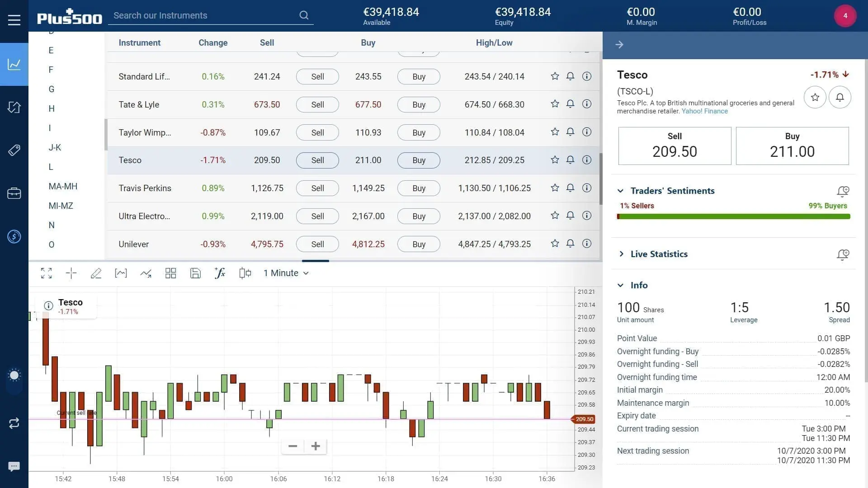Select the chart drawing pencil tool
The height and width of the screenshot is (488, 868).
coord(96,273)
